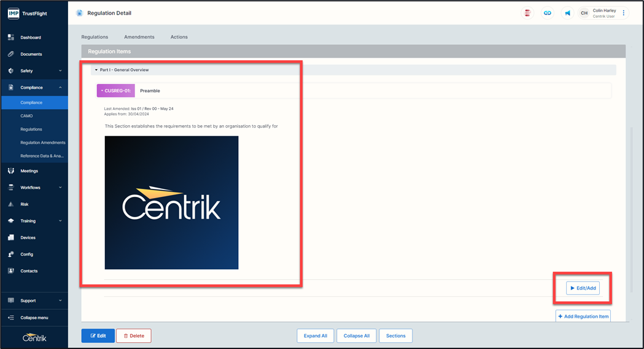Open Documents via paperclip icon
Image resolution: width=644 pixels, height=349 pixels.
point(11,54)
